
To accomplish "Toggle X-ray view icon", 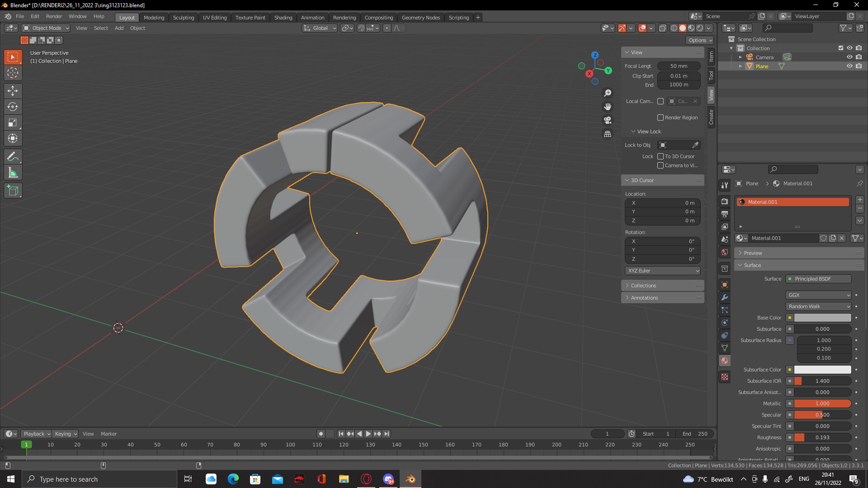I will pyautogui.click(x=662, y=28).
